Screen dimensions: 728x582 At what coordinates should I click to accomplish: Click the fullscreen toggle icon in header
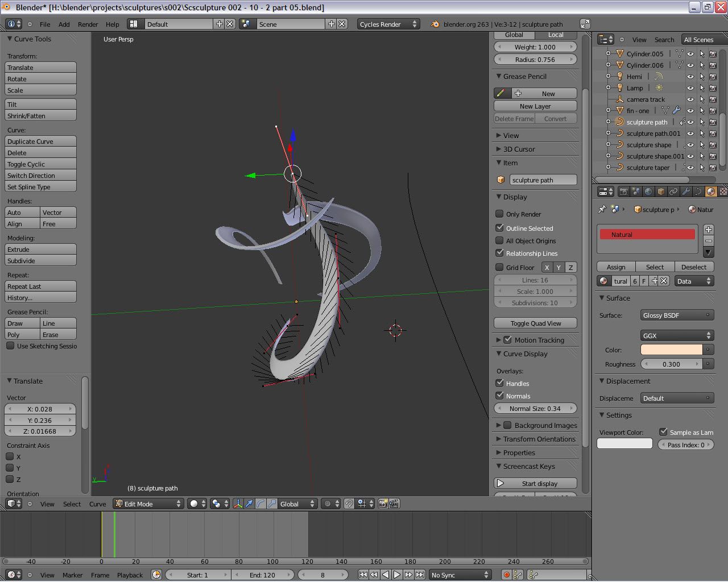[x=585, y=24]
